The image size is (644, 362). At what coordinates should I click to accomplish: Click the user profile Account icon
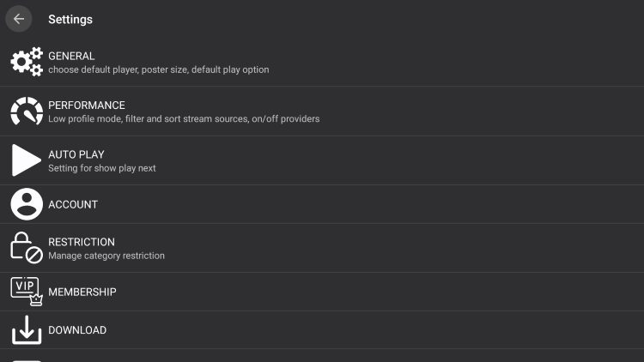click(27, 204)
